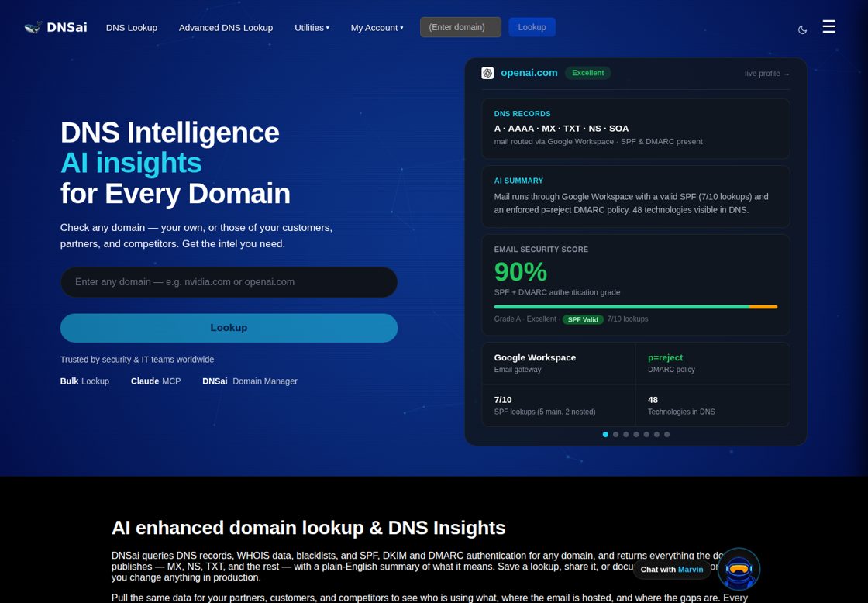Click the DNSai brand name text
868x603 pixels.
click(67, 27)
